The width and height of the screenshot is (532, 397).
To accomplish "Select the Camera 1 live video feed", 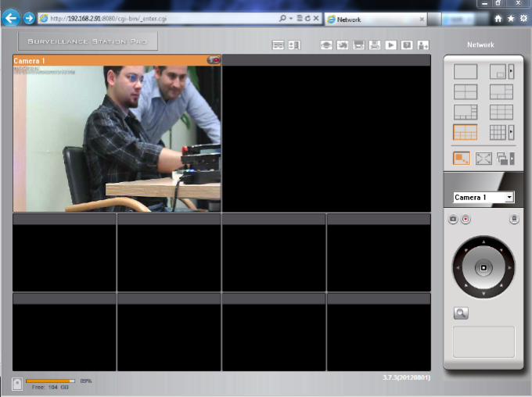I will (x=117, y=138).
